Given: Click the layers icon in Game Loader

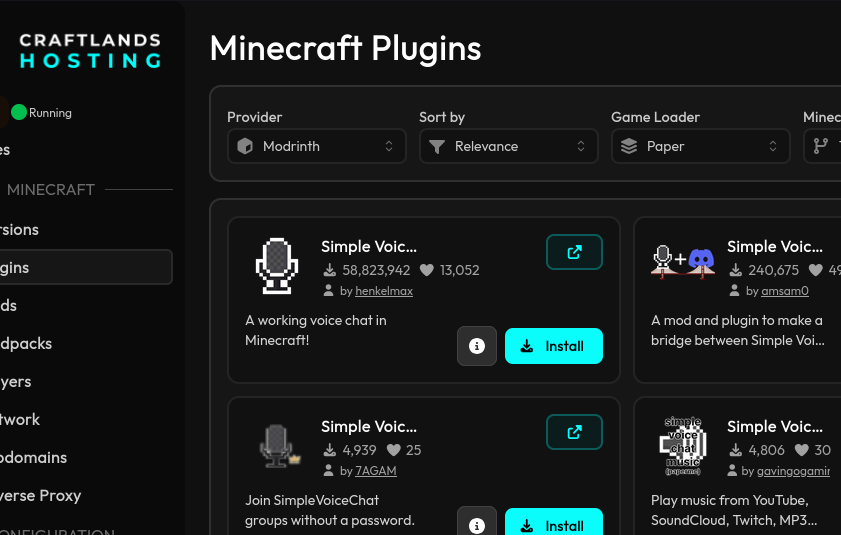Looking at the screenshot, I should click(x=629, y=146).
